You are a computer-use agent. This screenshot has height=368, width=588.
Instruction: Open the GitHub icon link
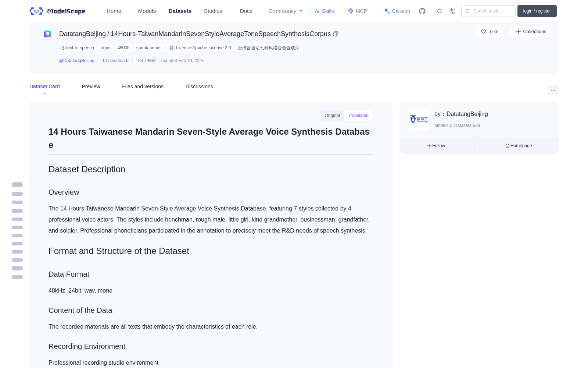point(422,11)
